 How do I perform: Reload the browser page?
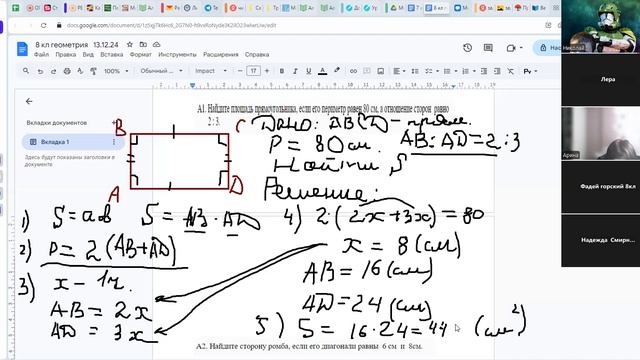[x=44, y=25]
